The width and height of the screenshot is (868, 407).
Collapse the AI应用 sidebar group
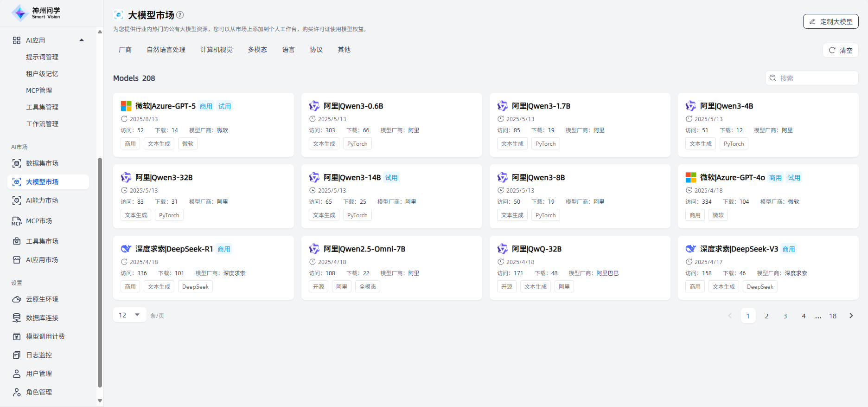(x=82, y=40)
